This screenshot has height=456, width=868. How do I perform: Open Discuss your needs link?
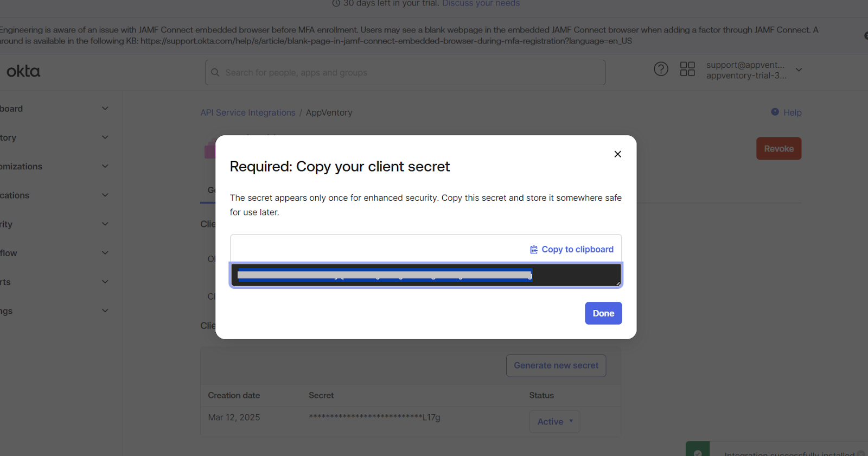click(481, 3)
